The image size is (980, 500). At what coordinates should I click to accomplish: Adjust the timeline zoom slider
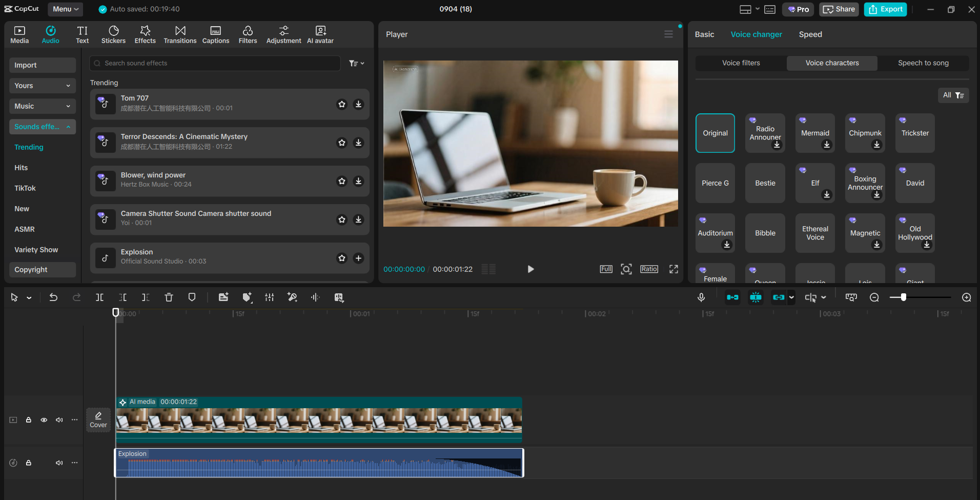904,297
